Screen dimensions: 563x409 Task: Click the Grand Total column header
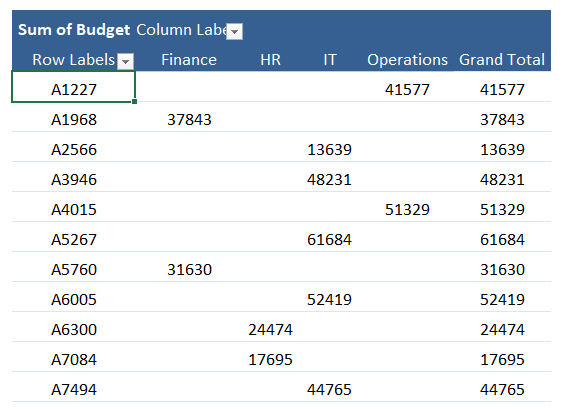tap(502, 60)
